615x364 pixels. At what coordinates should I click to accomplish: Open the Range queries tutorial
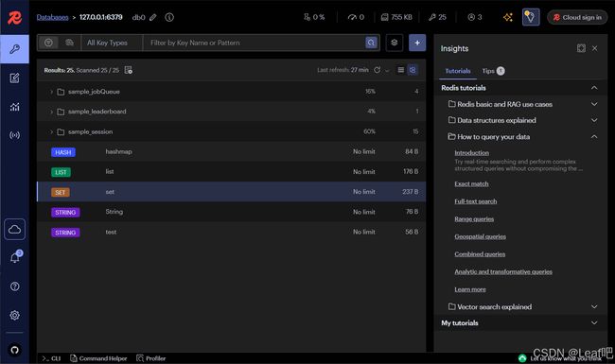[x=474, y=219]
